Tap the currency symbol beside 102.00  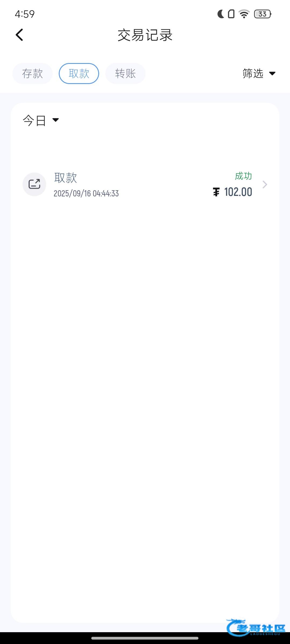coord(216,192)
